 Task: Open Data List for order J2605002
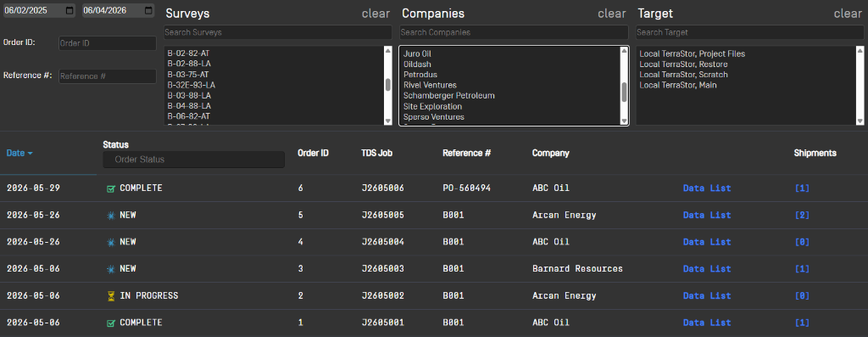coord(707,296)
